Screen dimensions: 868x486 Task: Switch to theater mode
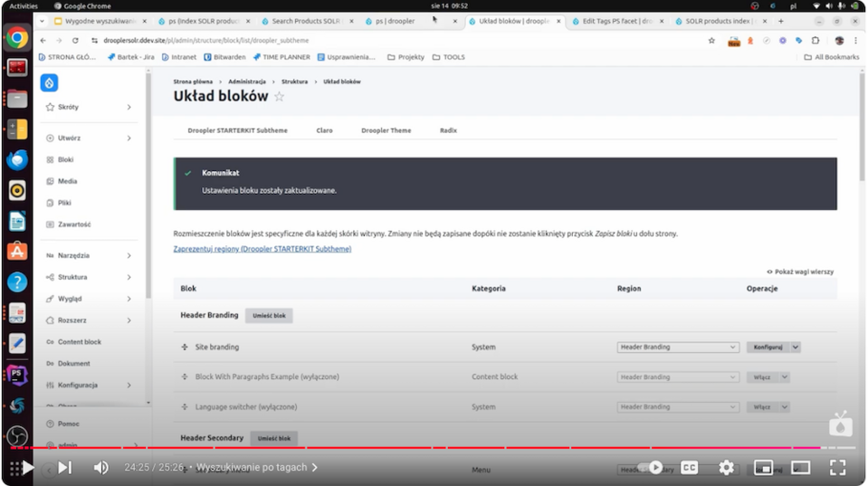800,468
